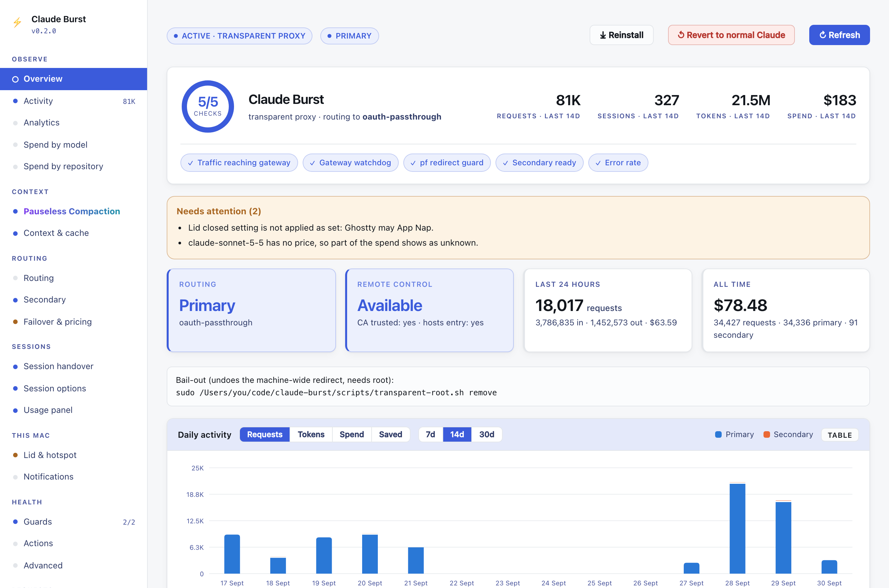Image resolution: width=889 pixels, height=588 pixels.
Task: Click the 21.5M tokens stat
Action: (x=733, y=106)
